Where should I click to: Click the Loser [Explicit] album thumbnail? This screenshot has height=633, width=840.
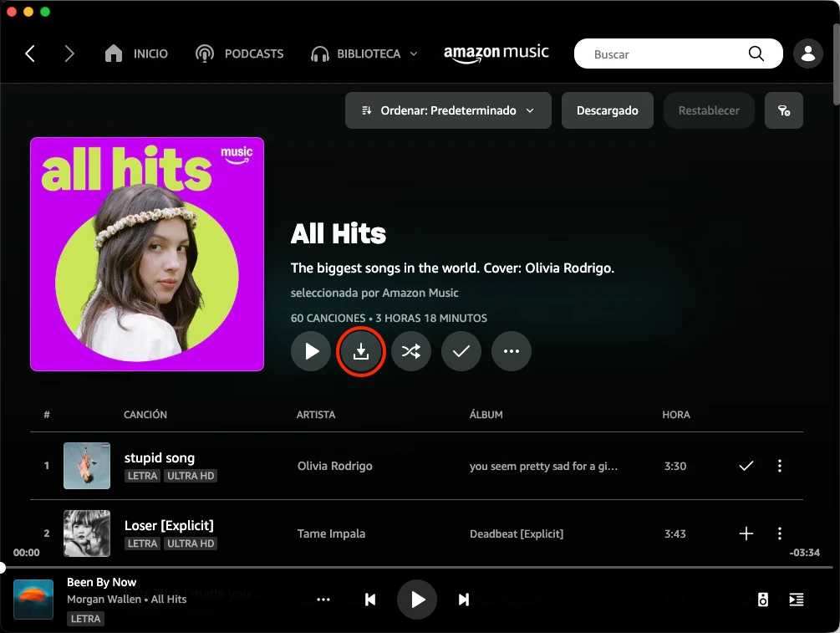coord(87,533)
